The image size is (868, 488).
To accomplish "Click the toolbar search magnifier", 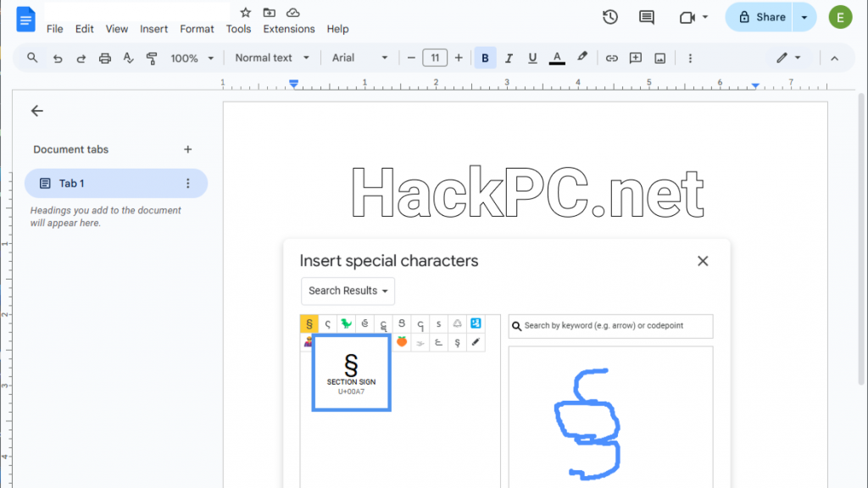I will (x=32, y=58).
